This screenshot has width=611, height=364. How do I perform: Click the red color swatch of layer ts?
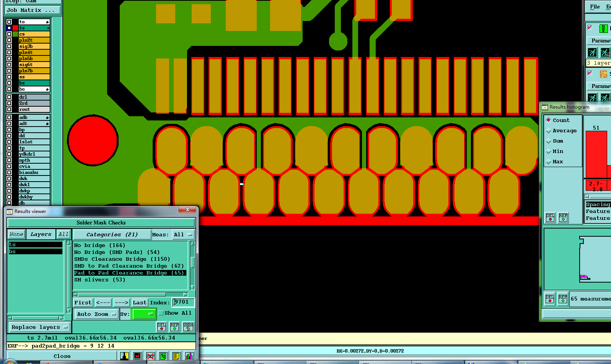[15, 28]
